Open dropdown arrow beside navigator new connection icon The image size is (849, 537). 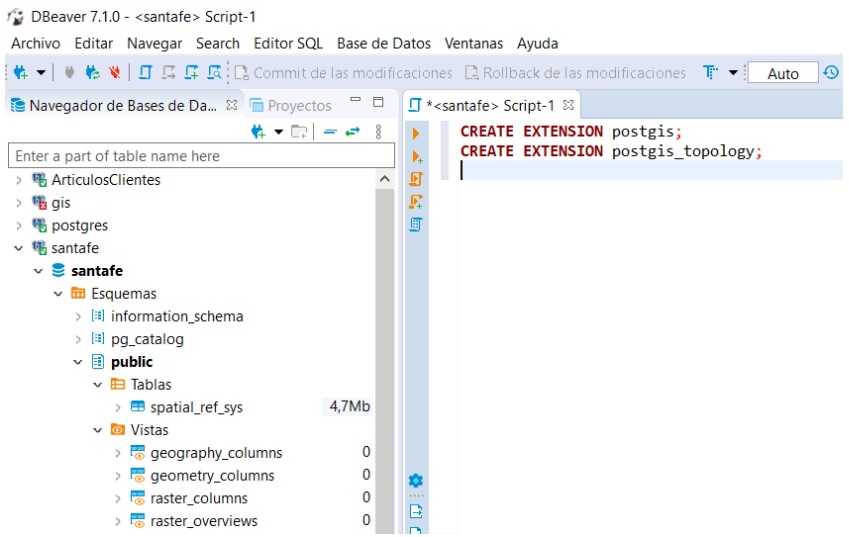pyautogui.click(x=279, y=132)
